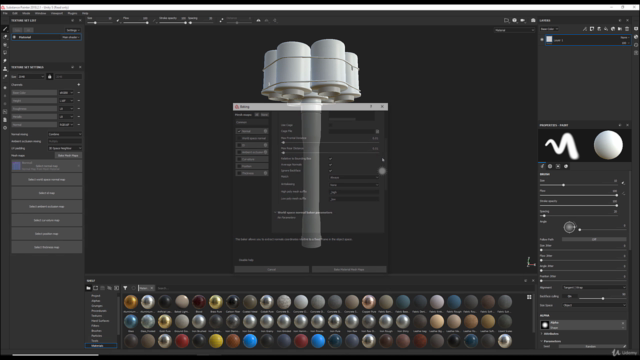Open the material properties tab icon
The image size is (640, 360).
tap(566, 166)
